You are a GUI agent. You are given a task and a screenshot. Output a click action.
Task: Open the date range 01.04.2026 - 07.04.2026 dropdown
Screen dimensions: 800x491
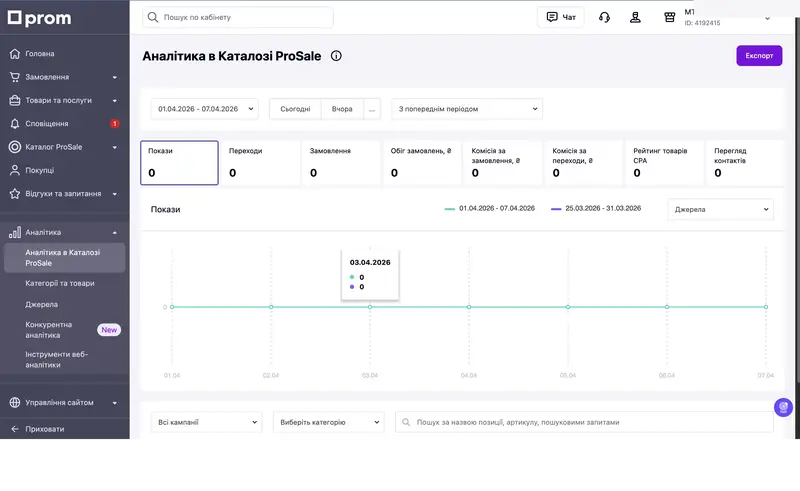[204, 108]
